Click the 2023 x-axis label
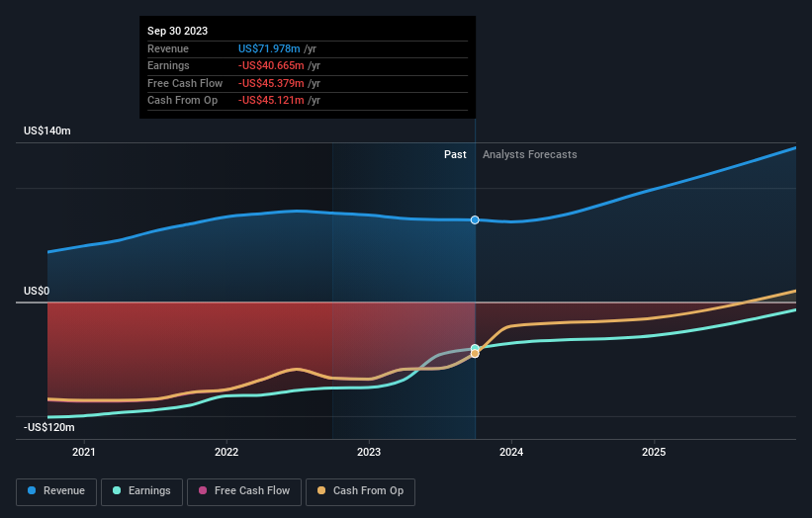The width and height of the screenshot is (812, 518). click(x=369, y=453)
